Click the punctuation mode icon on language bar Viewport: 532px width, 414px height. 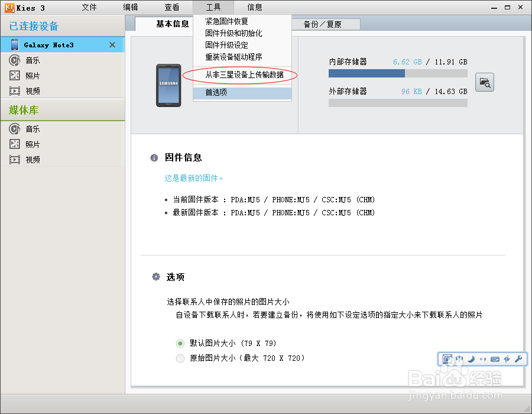(x=482, y=359)
